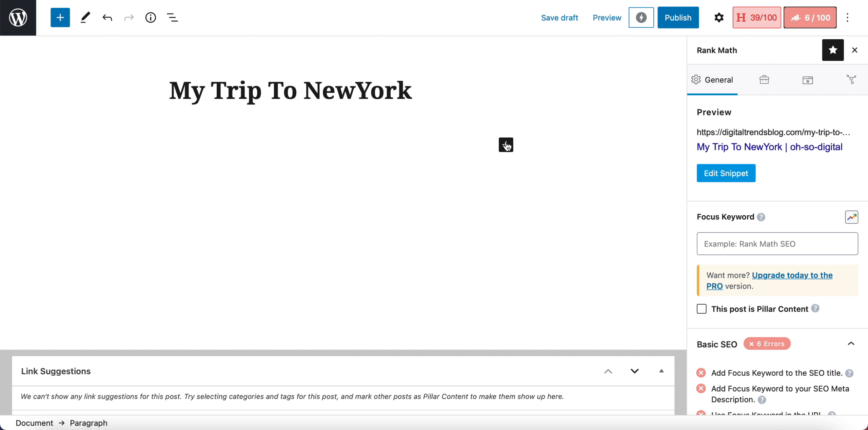Click the Edit Snippet button
Viewport: 868px width, 430px height.
pyautogui.click(x=726, y=173)
